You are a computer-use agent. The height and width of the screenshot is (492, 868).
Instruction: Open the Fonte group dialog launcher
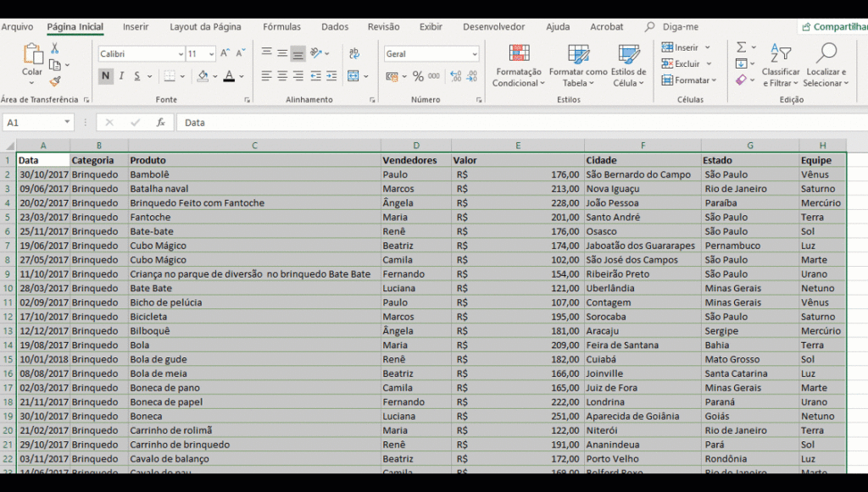[x=247, y=100]
